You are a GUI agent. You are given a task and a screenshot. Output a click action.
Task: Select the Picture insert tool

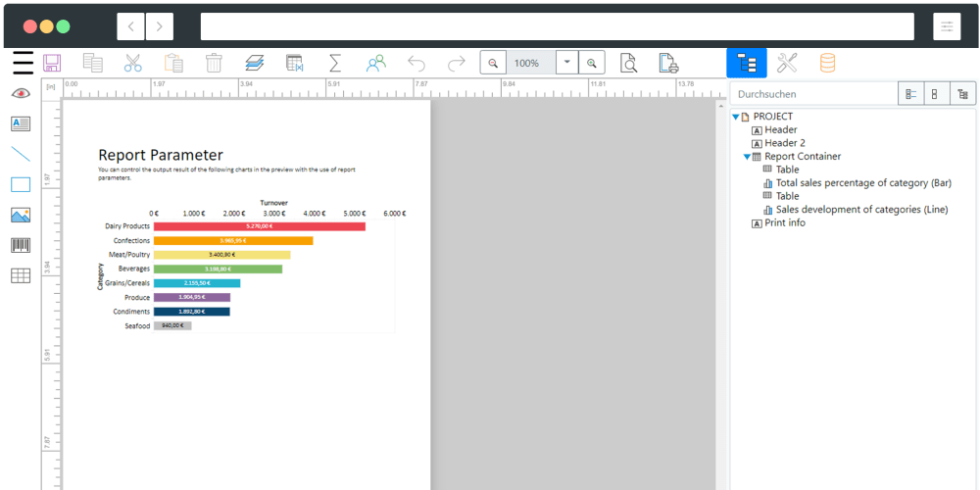(21, 215)
